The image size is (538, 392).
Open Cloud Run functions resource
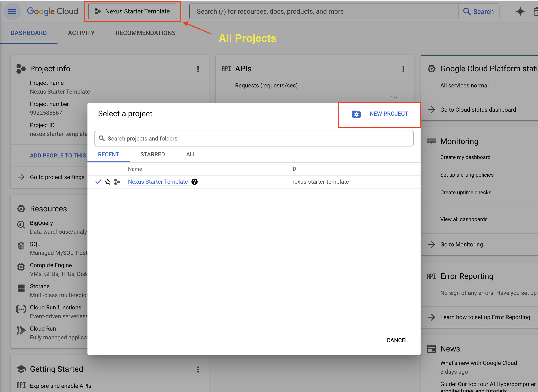(x=56, y=307)
